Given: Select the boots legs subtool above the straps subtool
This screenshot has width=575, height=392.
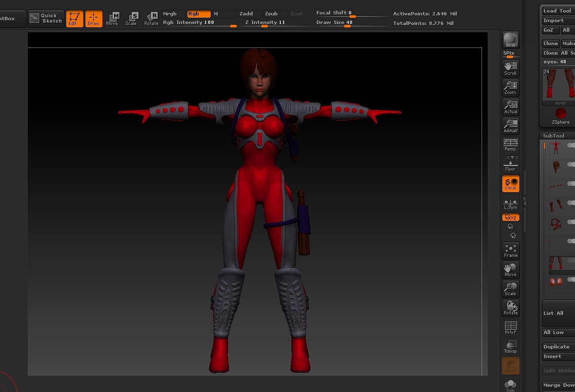Looking at the screenshot, I should 556,206.
